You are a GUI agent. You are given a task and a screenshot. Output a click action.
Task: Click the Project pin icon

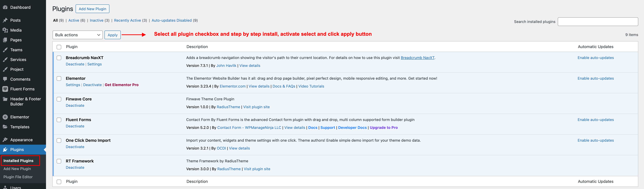coord(5,69)
